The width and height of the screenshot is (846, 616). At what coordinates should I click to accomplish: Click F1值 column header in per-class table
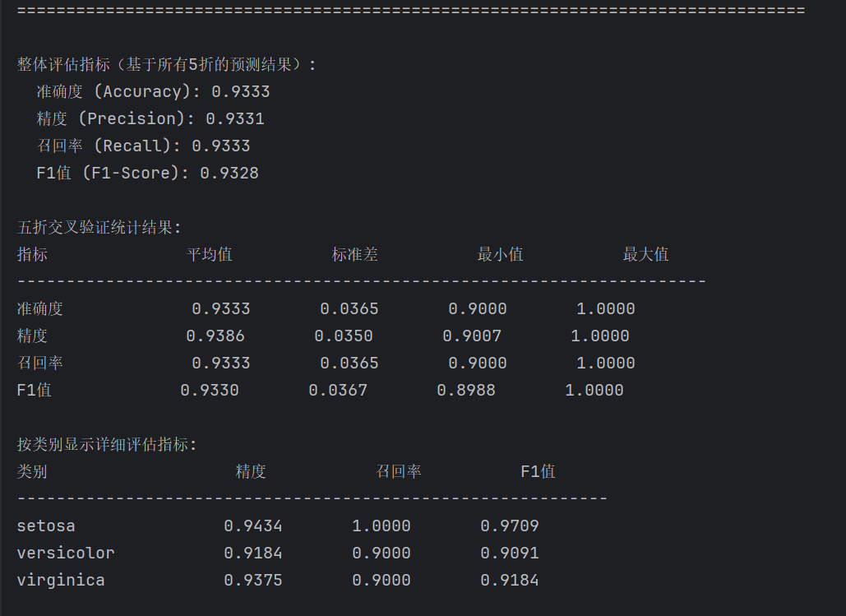pos(538,471)
